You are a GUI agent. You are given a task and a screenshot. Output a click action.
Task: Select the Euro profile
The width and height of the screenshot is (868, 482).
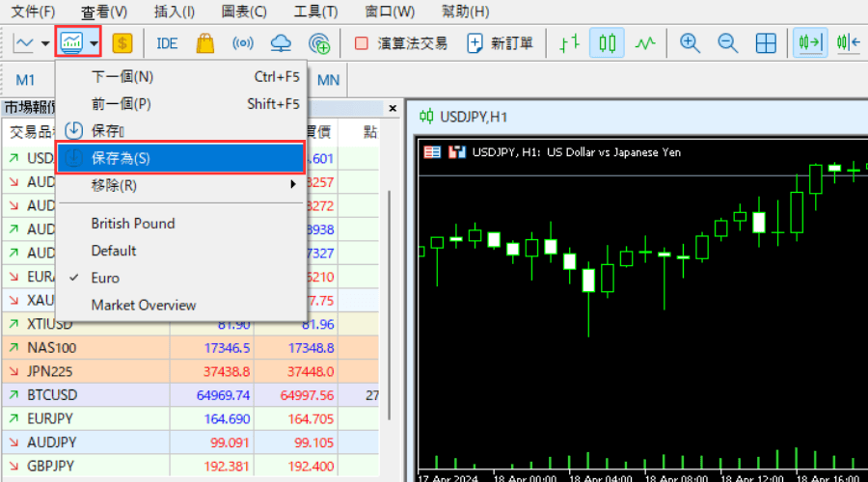pyautogui.click(x=105, y=278)
